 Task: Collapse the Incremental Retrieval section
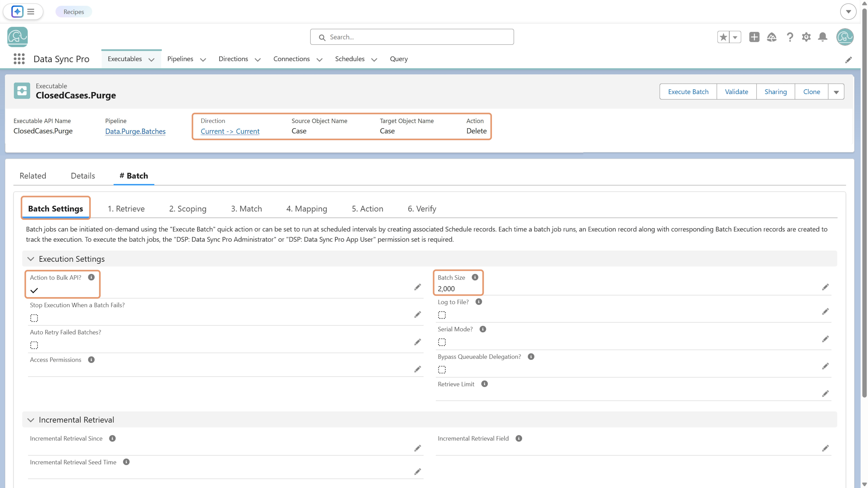click(x=31, y=420)
